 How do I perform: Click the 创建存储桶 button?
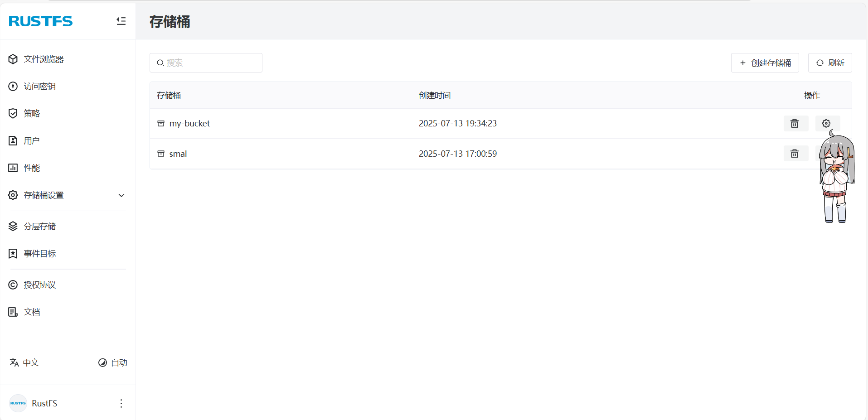tap(765, 63)
